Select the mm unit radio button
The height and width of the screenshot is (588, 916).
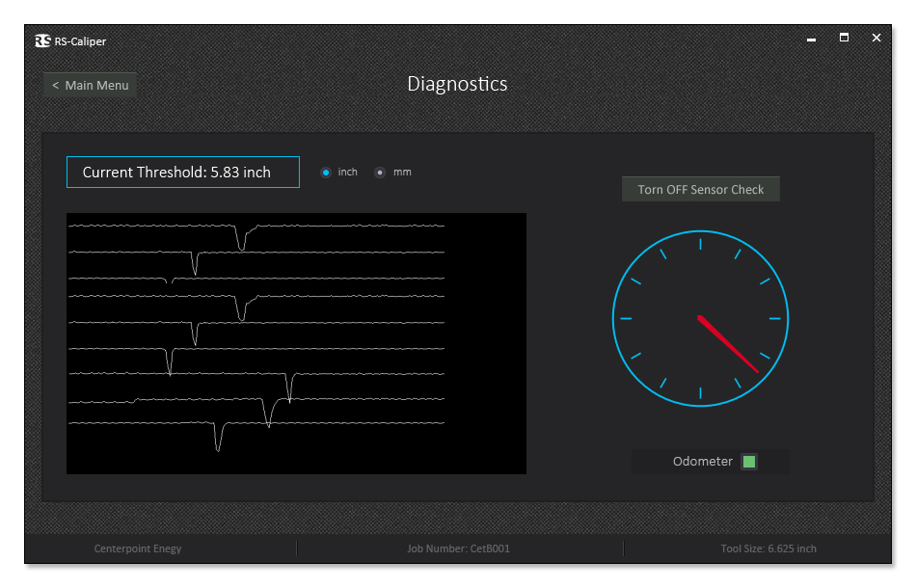(x=380, y=173)
